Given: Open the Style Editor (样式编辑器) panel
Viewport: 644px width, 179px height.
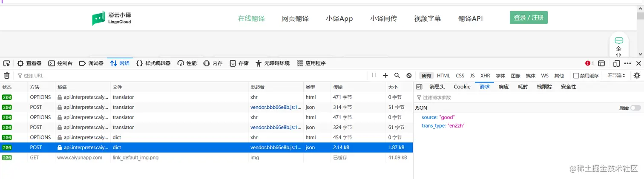Looking at the screenshot, I should (153, 63).
